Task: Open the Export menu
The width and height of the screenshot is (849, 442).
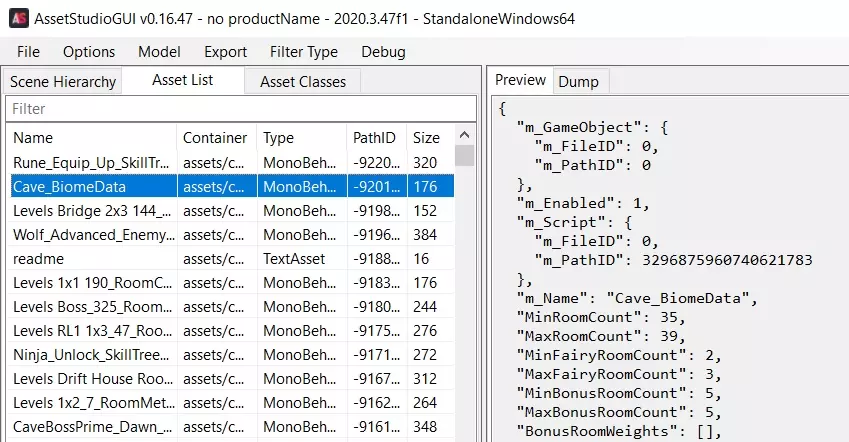Action: 225,52
